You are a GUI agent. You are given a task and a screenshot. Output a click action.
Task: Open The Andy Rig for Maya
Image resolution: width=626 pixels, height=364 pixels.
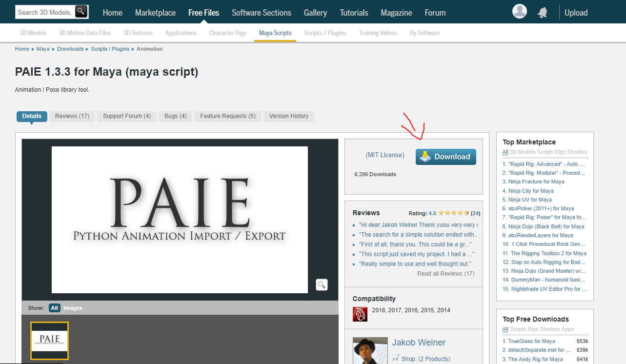(536, 359)
